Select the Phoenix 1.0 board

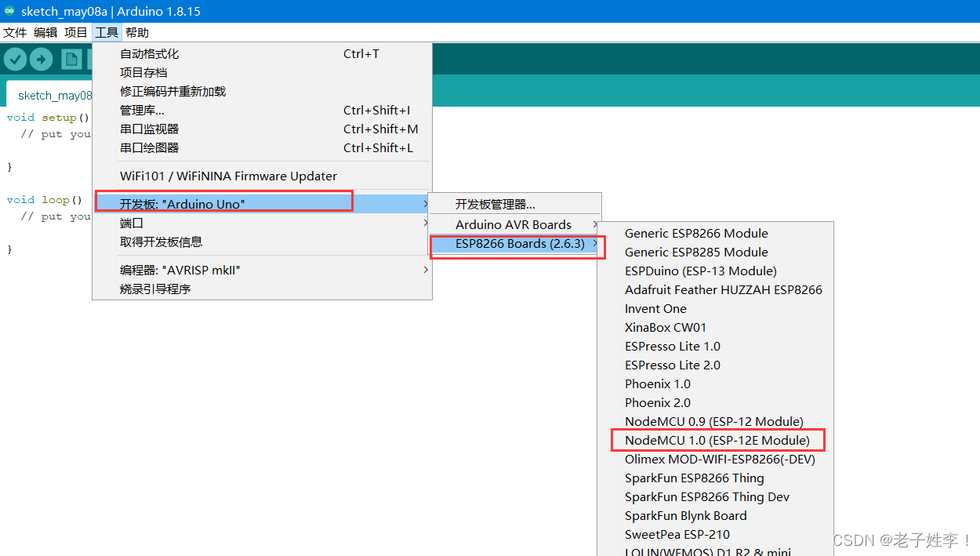[715, 383]
